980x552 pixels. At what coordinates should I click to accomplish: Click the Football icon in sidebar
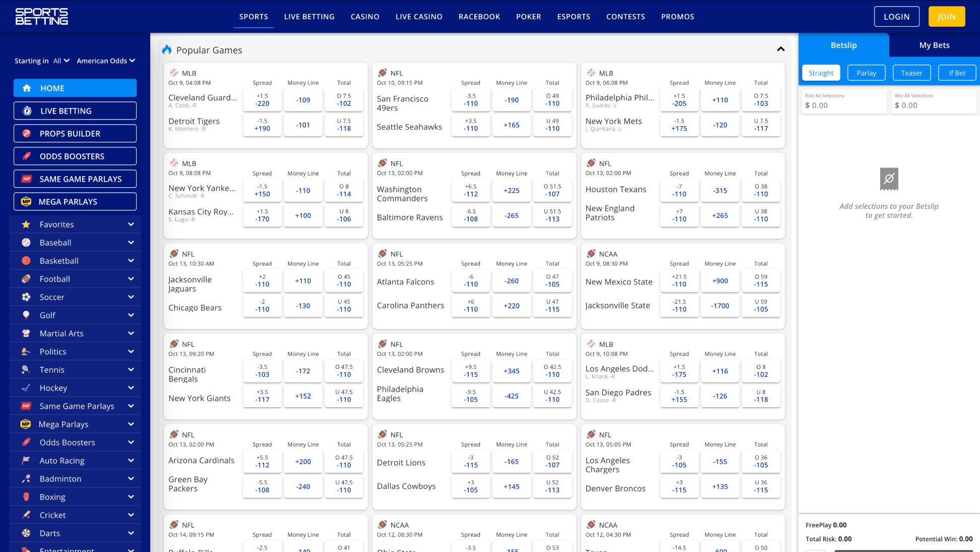pyautogui.click(x=26, y=279)
